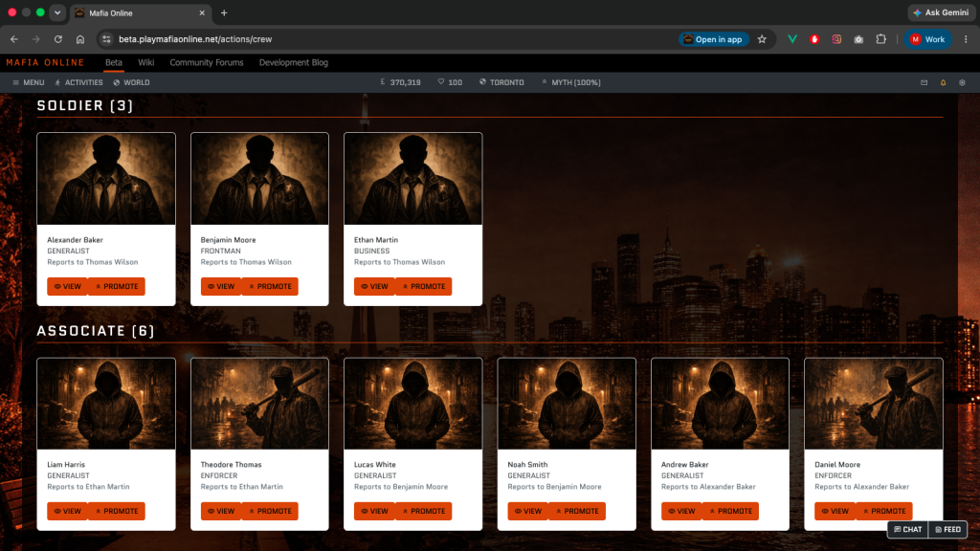This screenshot has height=551, width=980.
Task: Promote Ethan Martin
Action: 424,286
